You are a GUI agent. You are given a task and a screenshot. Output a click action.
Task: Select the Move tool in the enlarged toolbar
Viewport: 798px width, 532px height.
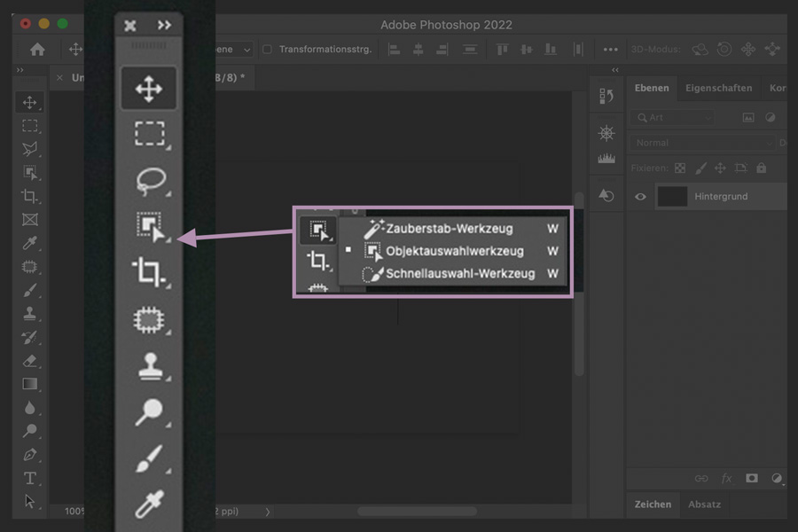pos(149,89)
